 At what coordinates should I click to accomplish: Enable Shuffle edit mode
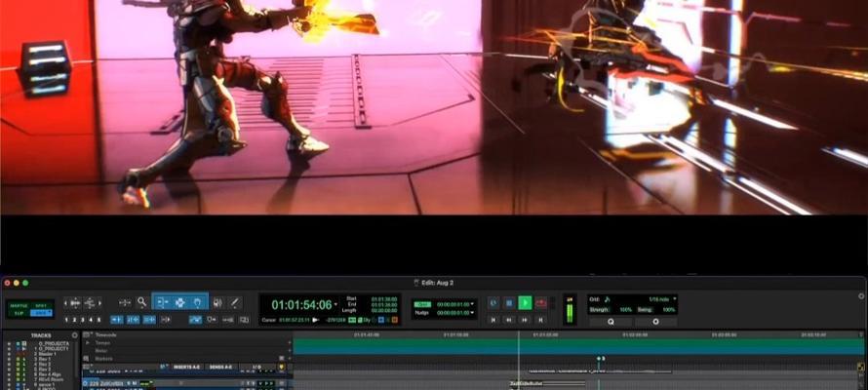[x=19, y=305]
